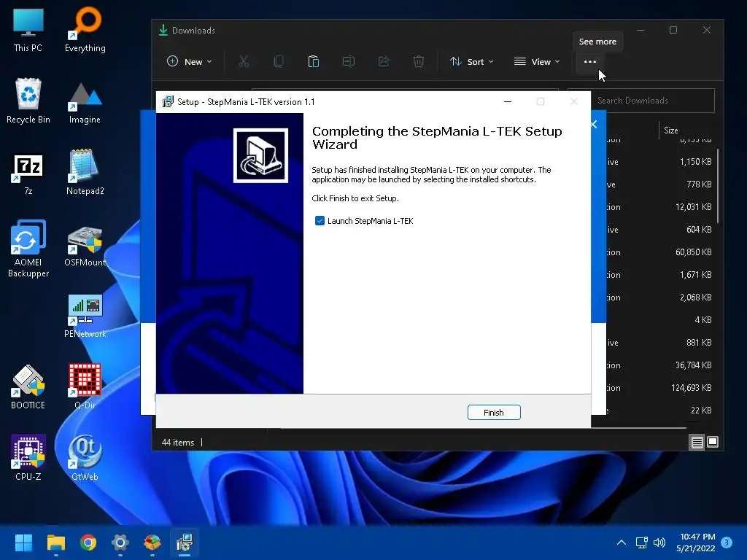Viewport: 747px width, 560px height.
Task: Click the 2,068 KB file size entry
Action: (x=695, y=297)
